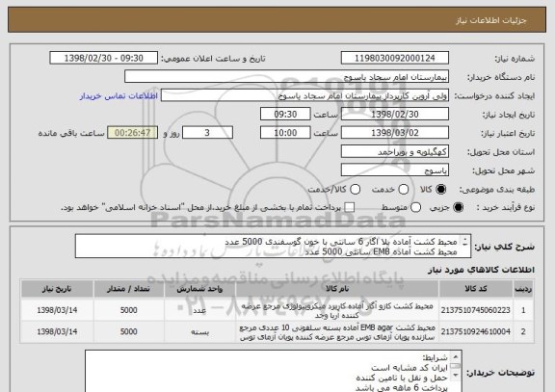Choose the جزیی purchase type option
This screenshot has height=392, width=555.
(458, 207)
